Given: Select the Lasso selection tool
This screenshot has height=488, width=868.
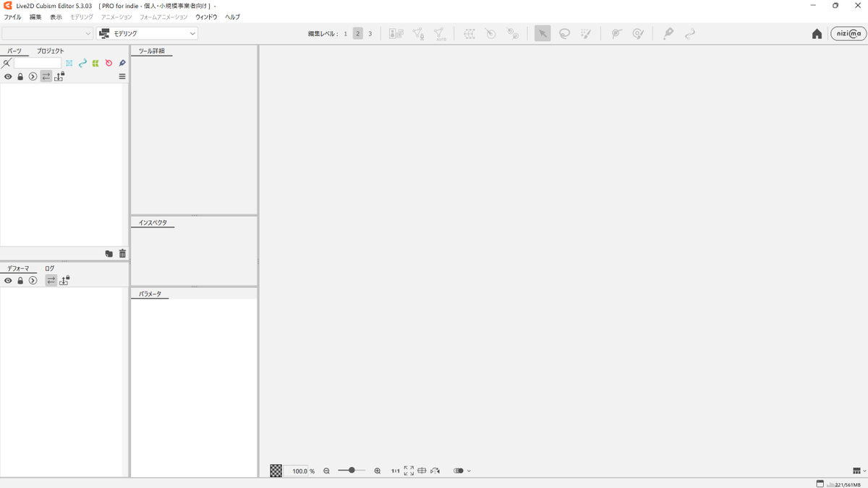Looking at the screenshot, I should click(x=564, y=33).
